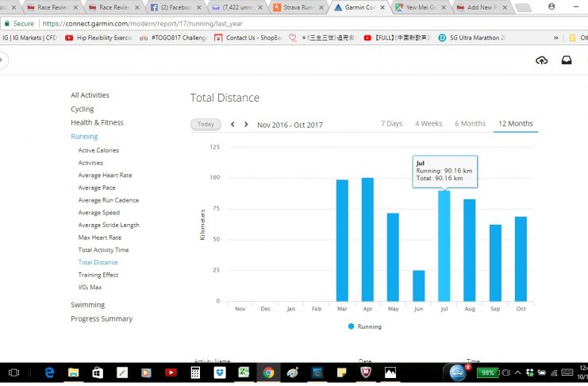Click the upload cloud icon

(x=542, y=60)
